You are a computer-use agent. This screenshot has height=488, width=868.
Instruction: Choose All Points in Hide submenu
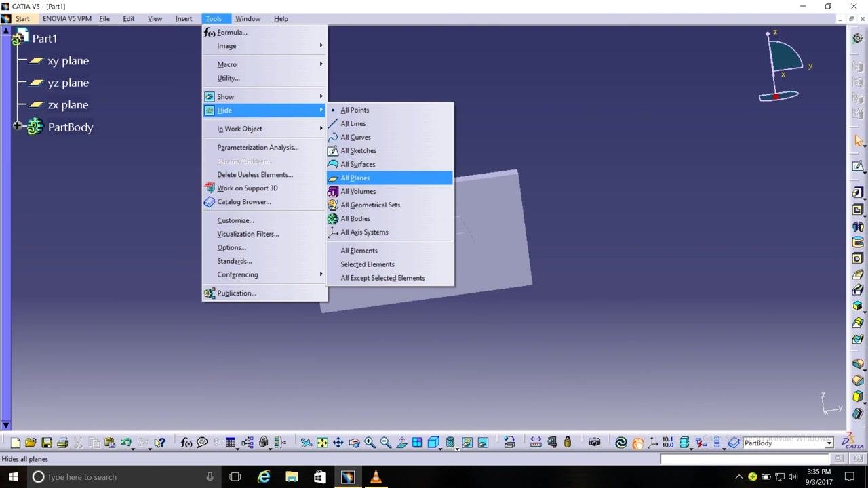[390, 110]
